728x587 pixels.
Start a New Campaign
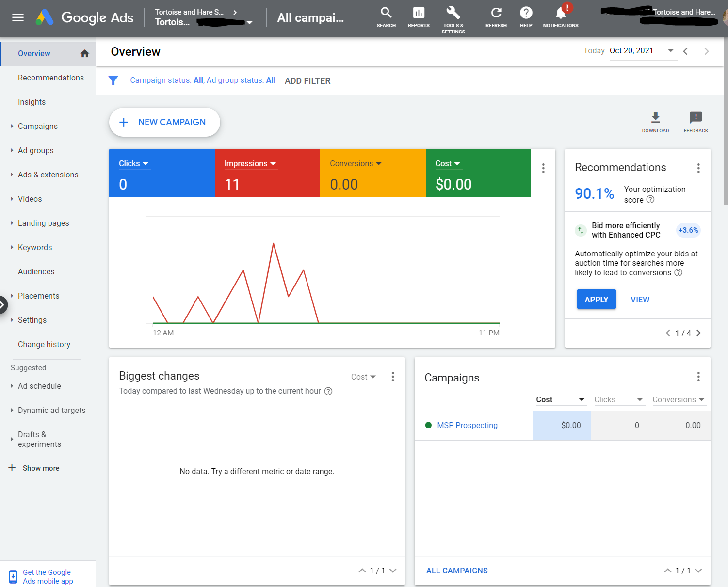(164, 122)
